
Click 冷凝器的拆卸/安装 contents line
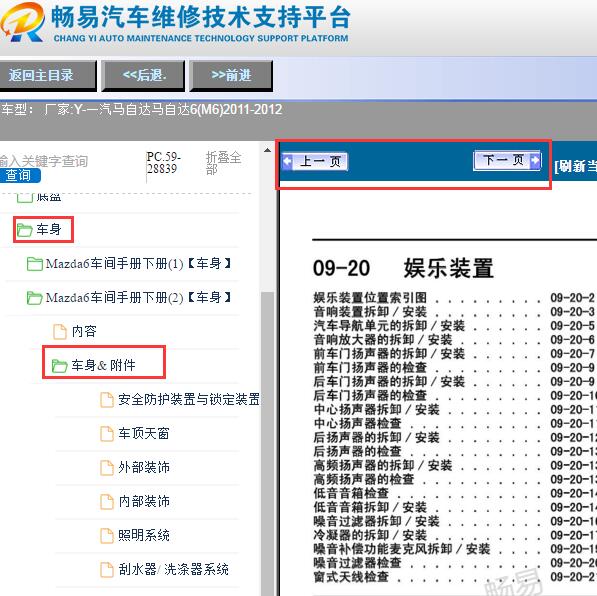click(x=455, y=535)
